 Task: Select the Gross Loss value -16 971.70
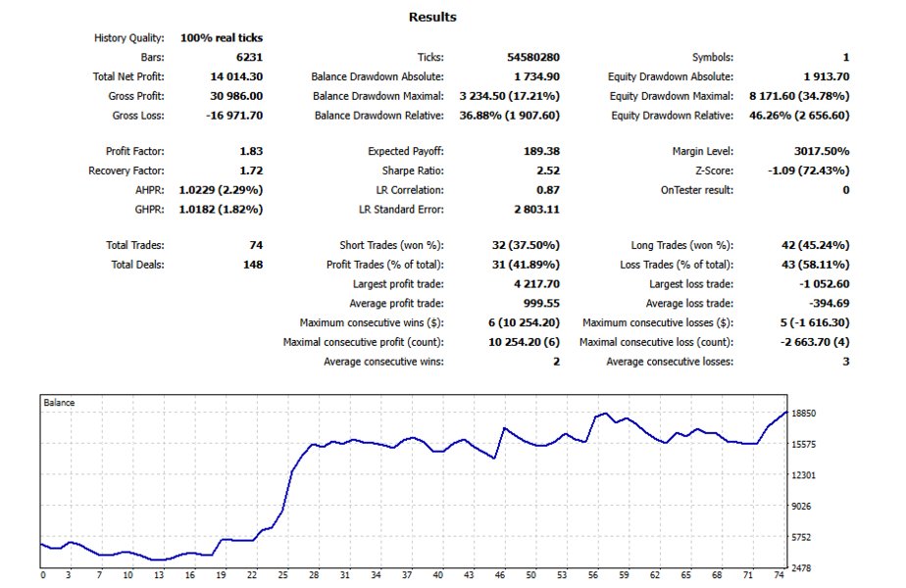click(x=234, y=115)
